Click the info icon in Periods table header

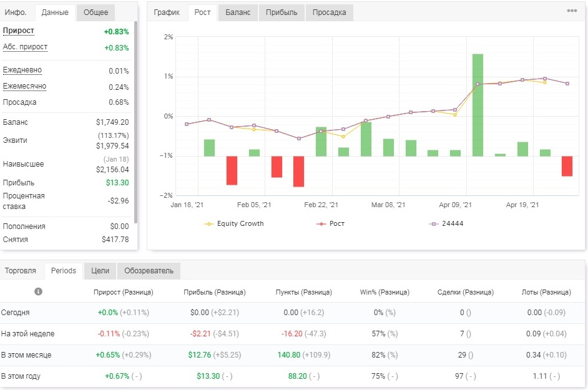(38, 291)
